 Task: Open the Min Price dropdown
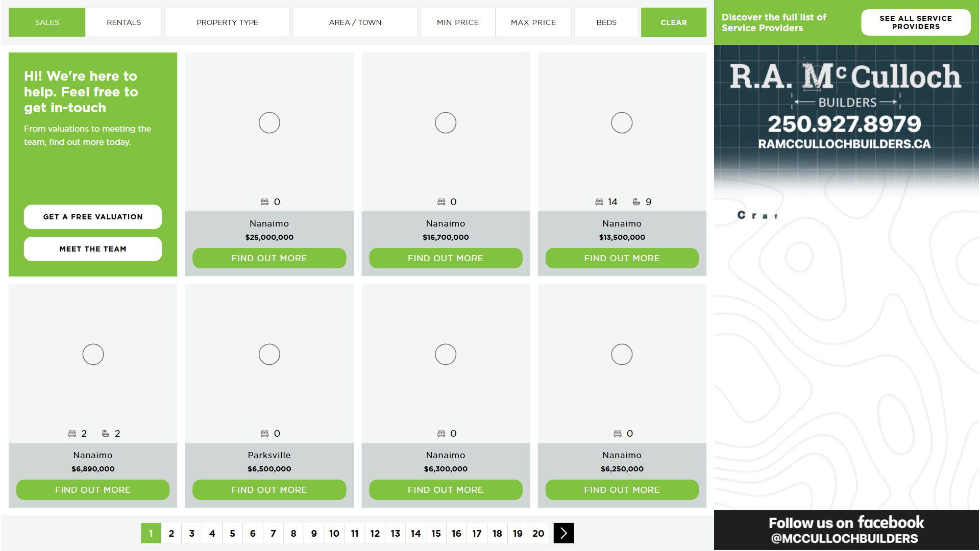click(x=457, y=22)
